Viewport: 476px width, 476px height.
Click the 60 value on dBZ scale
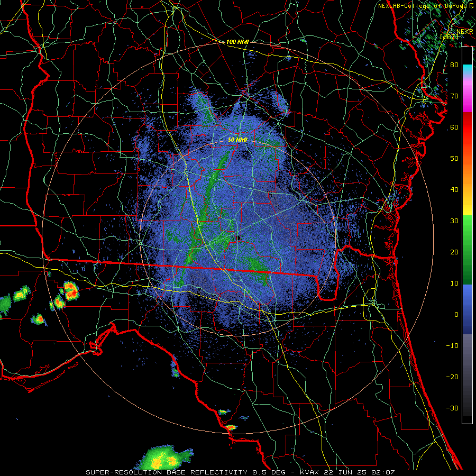pos(454,127)
